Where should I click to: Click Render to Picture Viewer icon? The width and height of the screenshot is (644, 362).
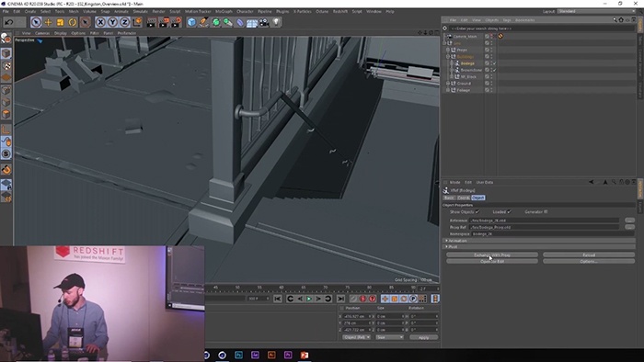coord(164,22)
